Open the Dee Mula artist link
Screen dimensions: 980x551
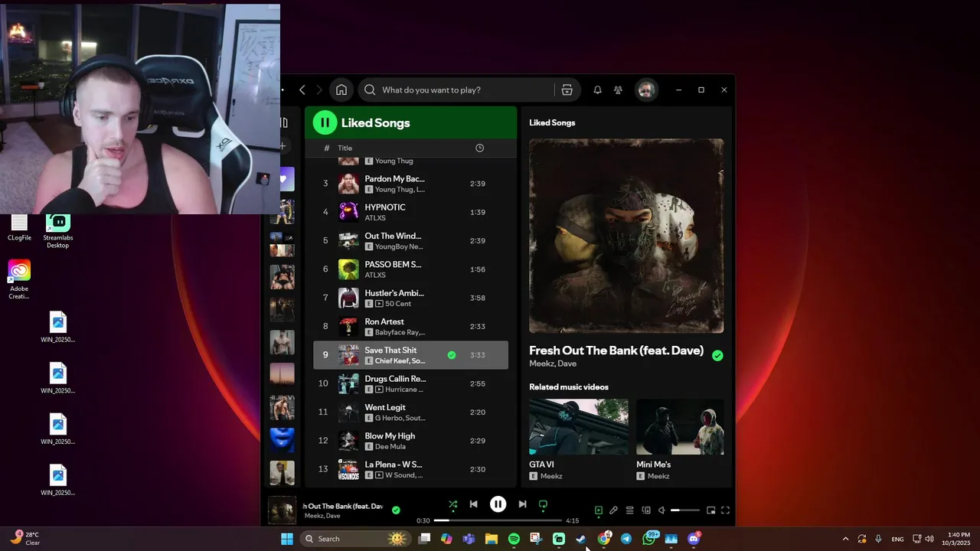[390, 447]
